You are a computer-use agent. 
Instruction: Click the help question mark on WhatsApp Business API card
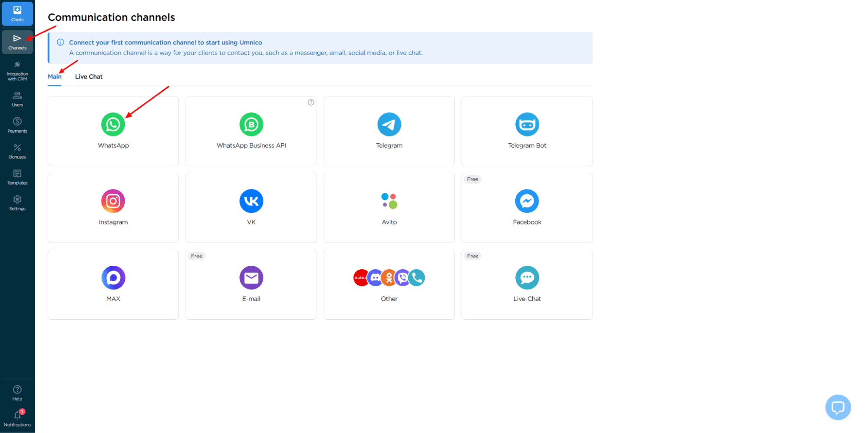(311, 102)
